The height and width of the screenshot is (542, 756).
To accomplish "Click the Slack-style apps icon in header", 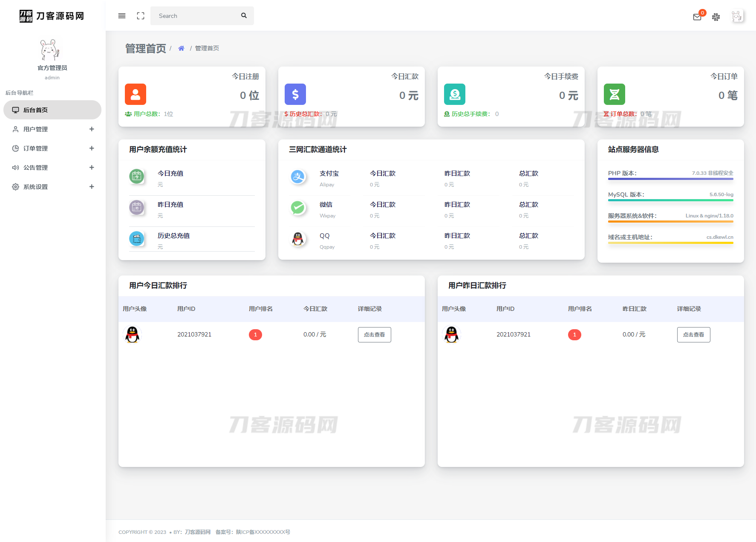I will tap(716, 17).
